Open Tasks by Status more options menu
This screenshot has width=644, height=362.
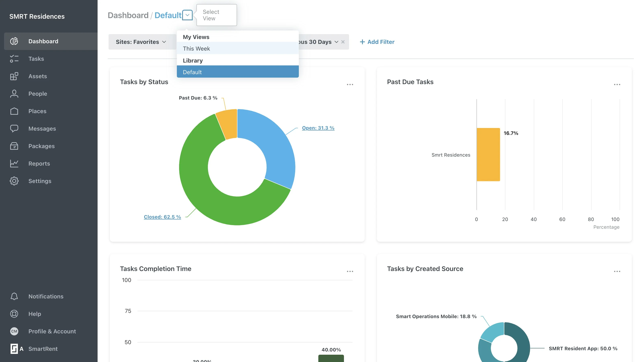[x=350, y=85]
